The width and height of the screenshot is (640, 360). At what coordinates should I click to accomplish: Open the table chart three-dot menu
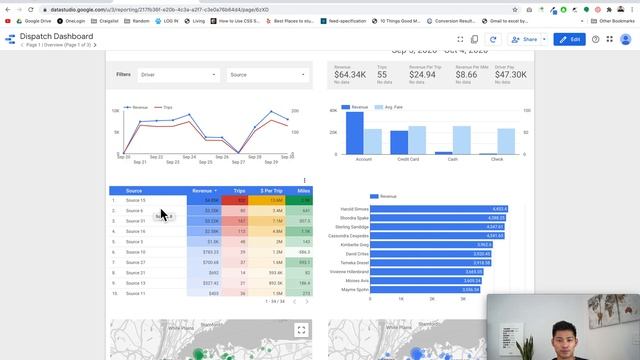point(304,180)
